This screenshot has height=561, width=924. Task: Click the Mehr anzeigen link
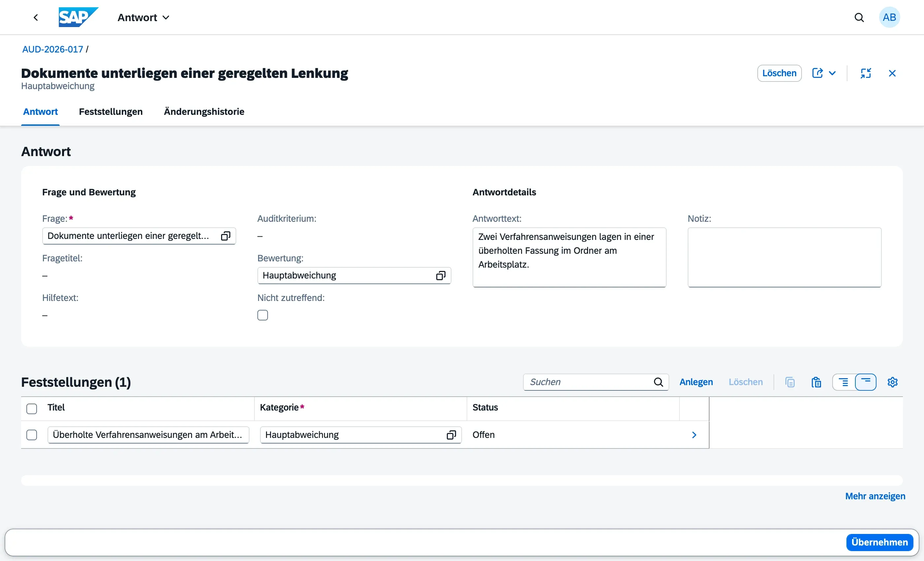click(875, 496)
